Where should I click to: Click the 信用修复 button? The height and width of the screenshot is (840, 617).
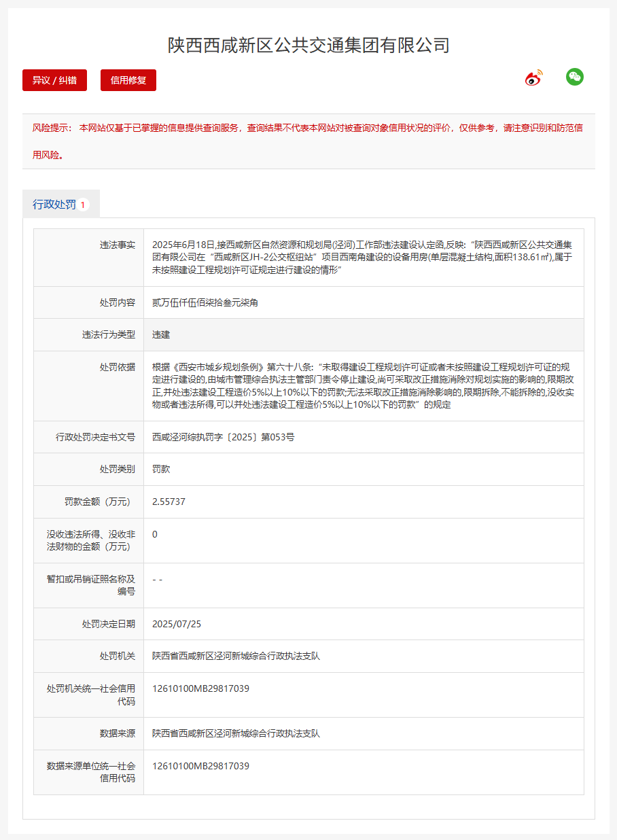pos(128,80)
